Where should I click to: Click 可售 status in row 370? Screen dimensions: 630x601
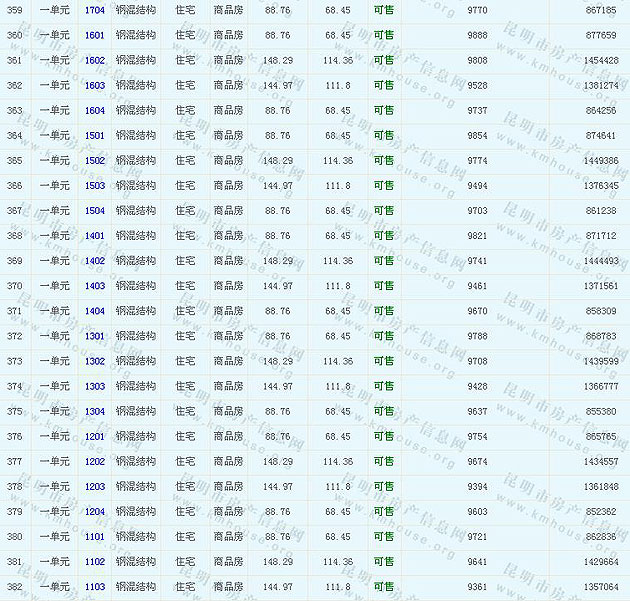pos(383,286)
